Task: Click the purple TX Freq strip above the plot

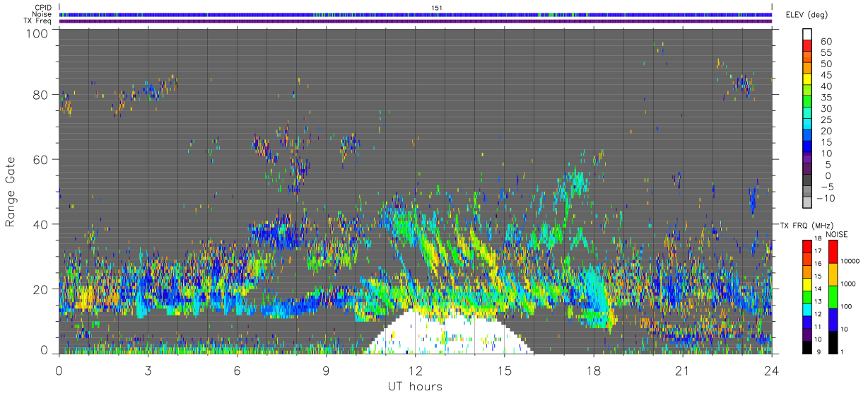Action: pyautogui.click(x=416, y=21)
